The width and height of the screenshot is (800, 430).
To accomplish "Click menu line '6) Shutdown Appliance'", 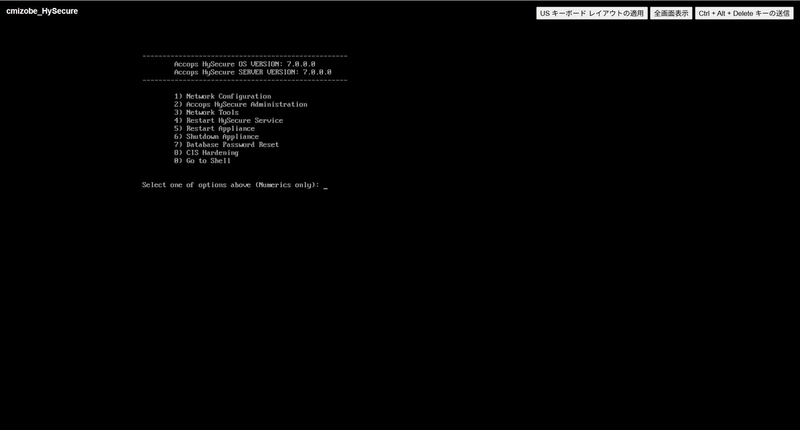I will (x=216, y=137).
